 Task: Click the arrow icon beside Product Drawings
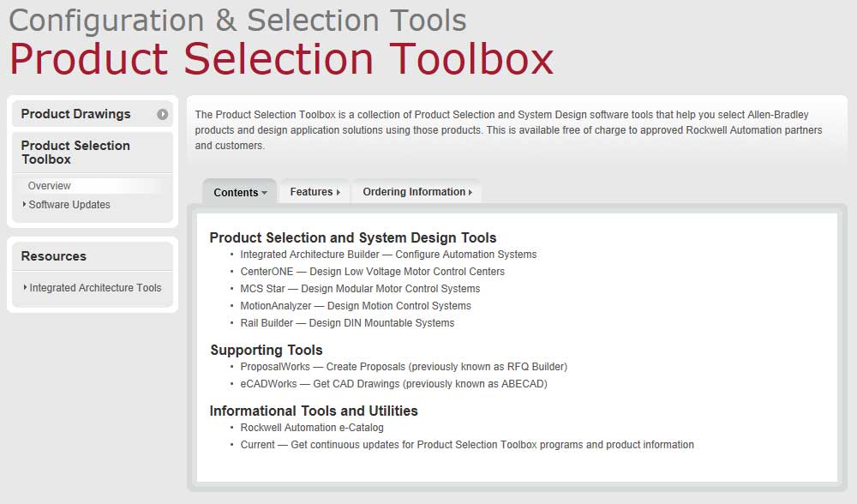point(163,113)
